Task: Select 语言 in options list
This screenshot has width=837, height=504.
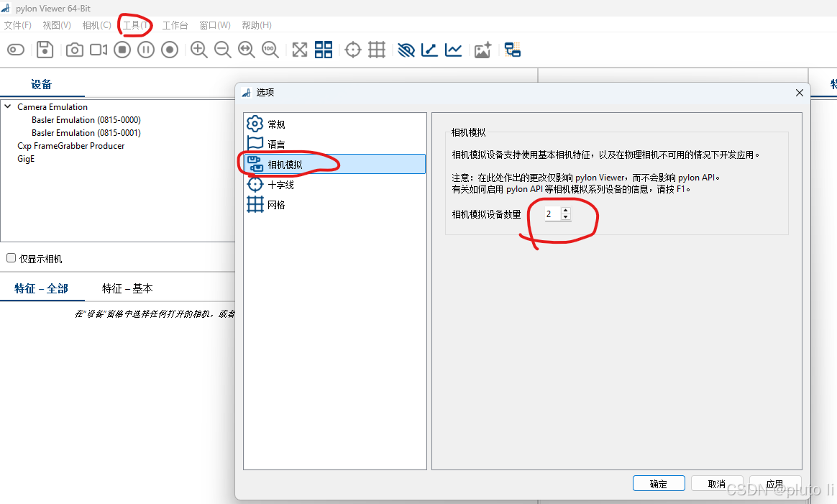Action: (334, 144)
